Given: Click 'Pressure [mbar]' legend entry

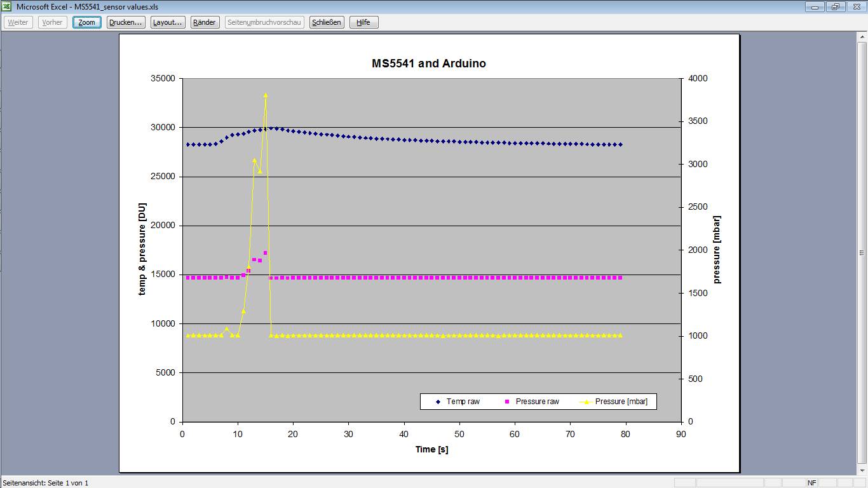Looking at the screenshot, I should pyautogui.click(x=621, y=402).
